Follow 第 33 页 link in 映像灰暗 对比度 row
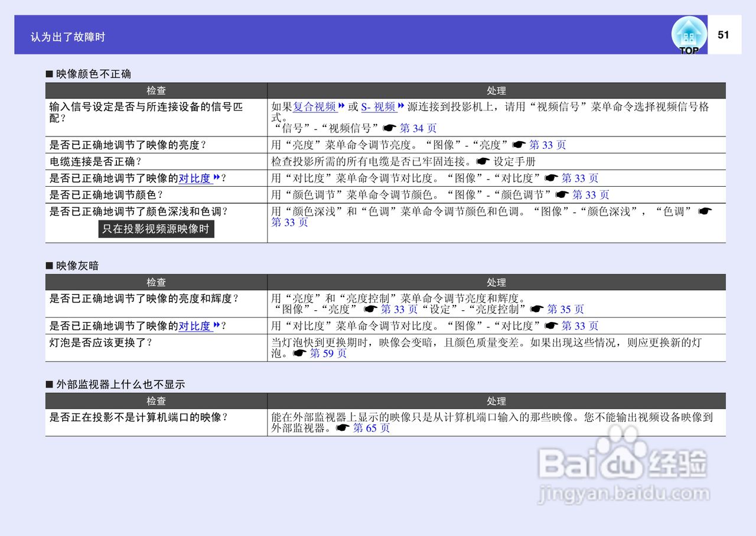The height and width of the screenshot is (536, 756). [x=580, y=326]
